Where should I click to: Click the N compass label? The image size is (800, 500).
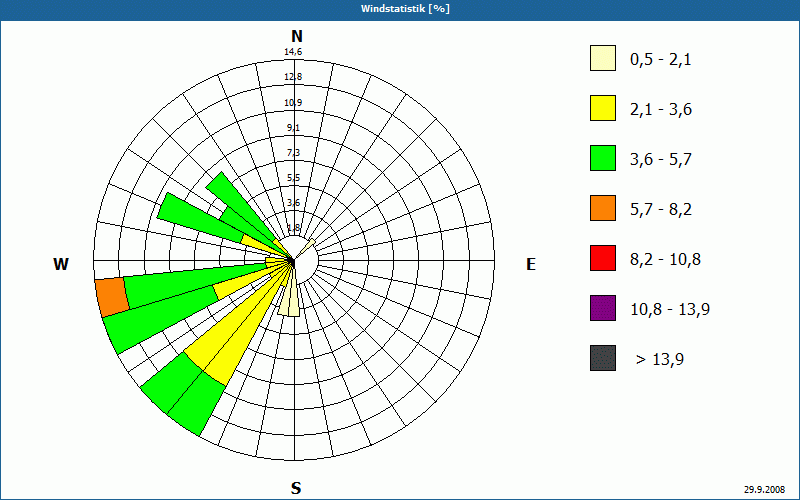(x=297, y=36)
